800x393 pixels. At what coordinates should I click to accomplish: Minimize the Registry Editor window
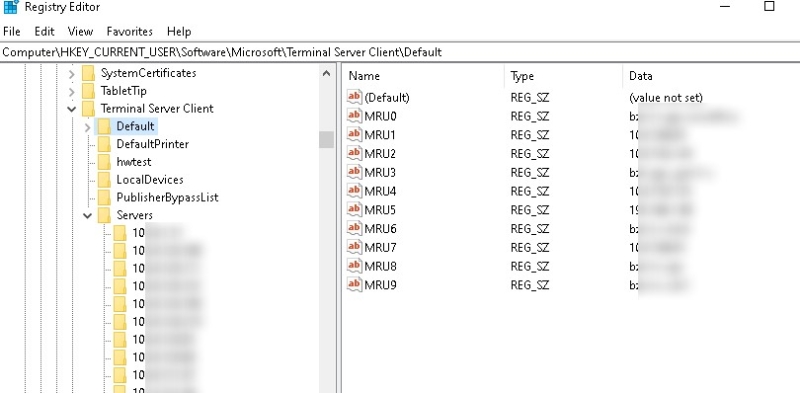tap(725, 7)
